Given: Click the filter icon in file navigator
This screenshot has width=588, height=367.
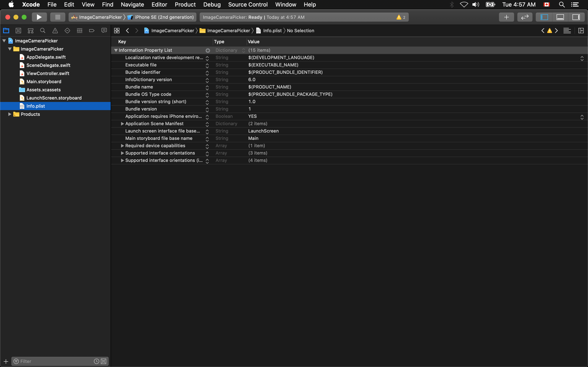Looking at the screenshot, I should tap(16, 361).
